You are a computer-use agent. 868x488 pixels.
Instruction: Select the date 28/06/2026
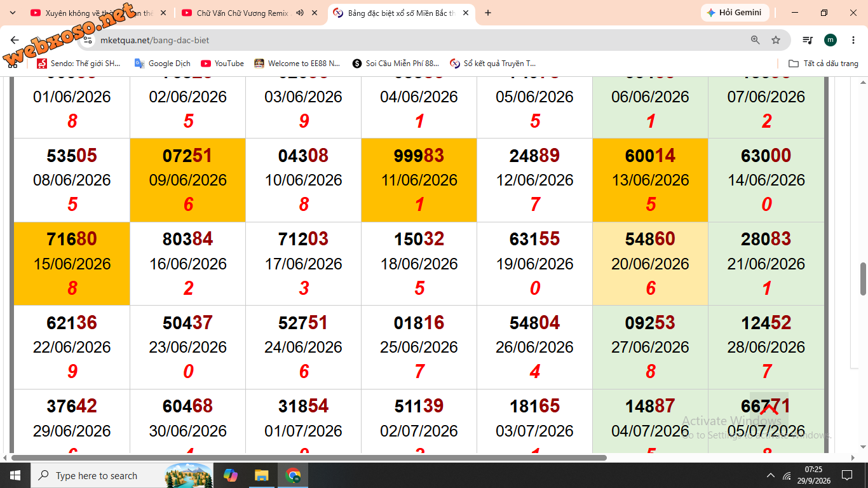pyautogui.click(x=766, y=347)
